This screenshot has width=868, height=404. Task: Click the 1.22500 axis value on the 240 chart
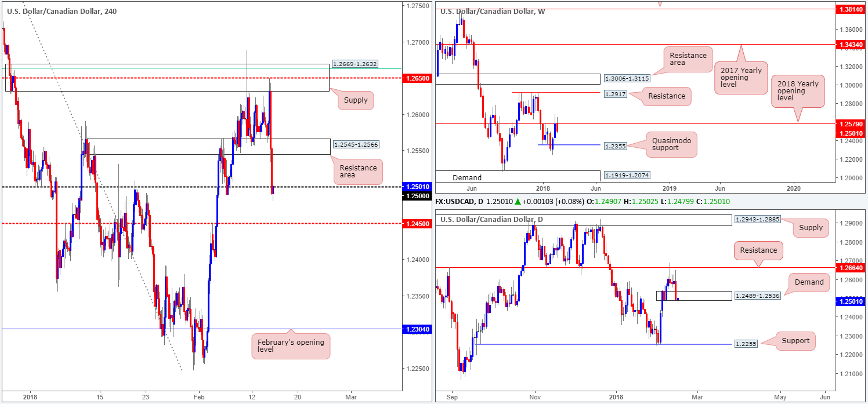417,369
